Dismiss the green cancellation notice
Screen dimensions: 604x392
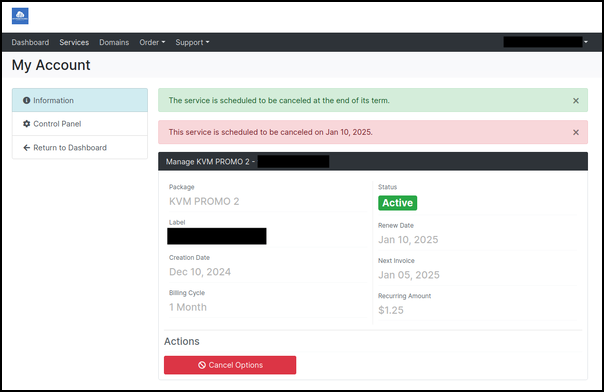point(575,101)
